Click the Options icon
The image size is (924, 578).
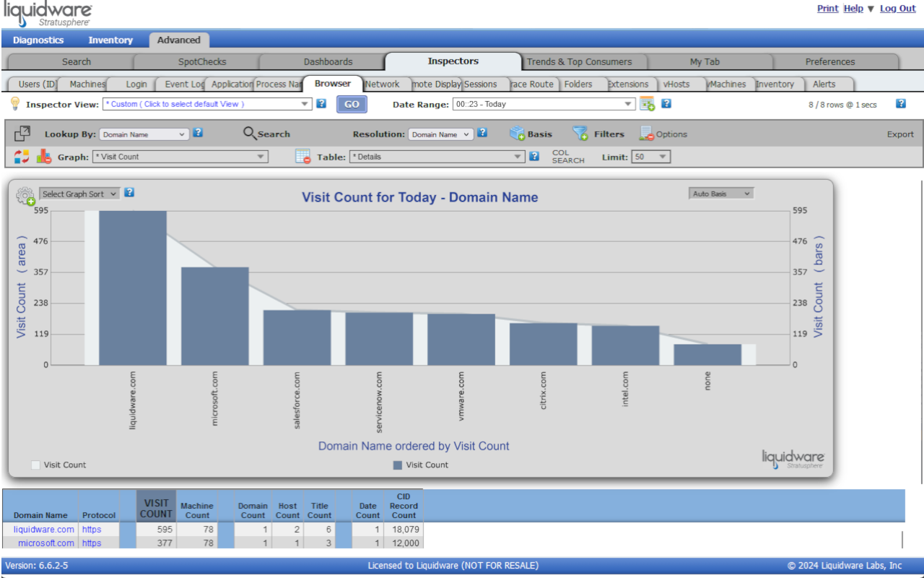[x=647, y=134]
